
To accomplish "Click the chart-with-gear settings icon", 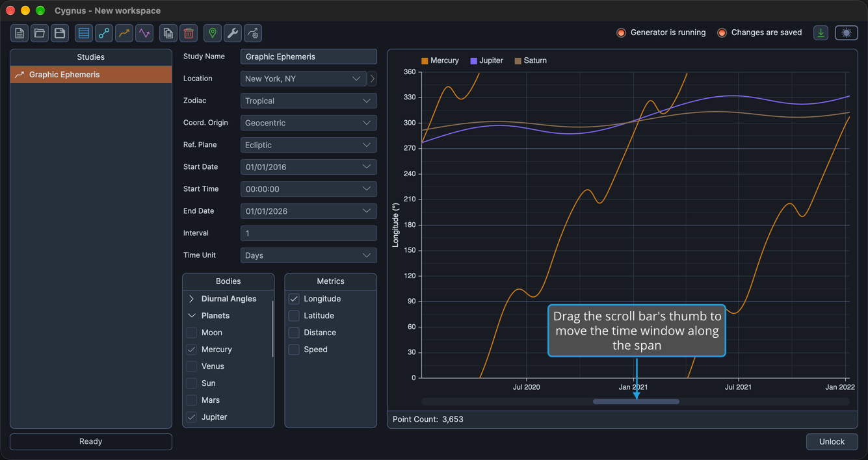I will 253,33.
